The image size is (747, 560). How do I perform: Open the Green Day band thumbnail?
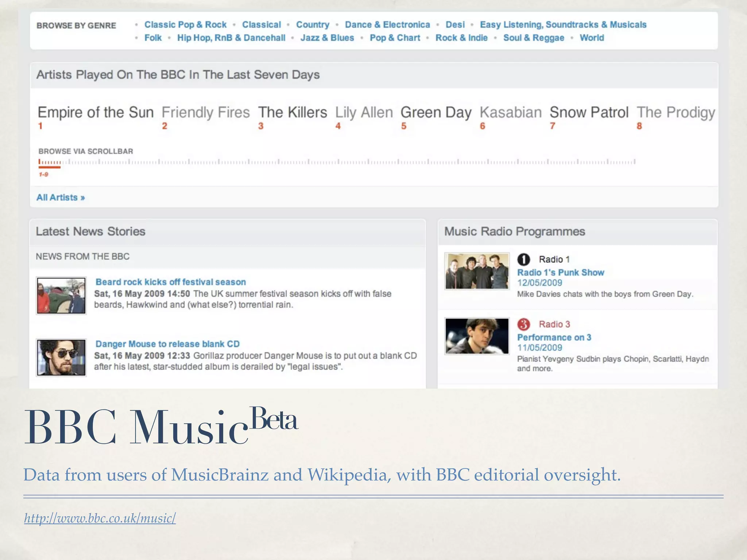coord(477,271)
